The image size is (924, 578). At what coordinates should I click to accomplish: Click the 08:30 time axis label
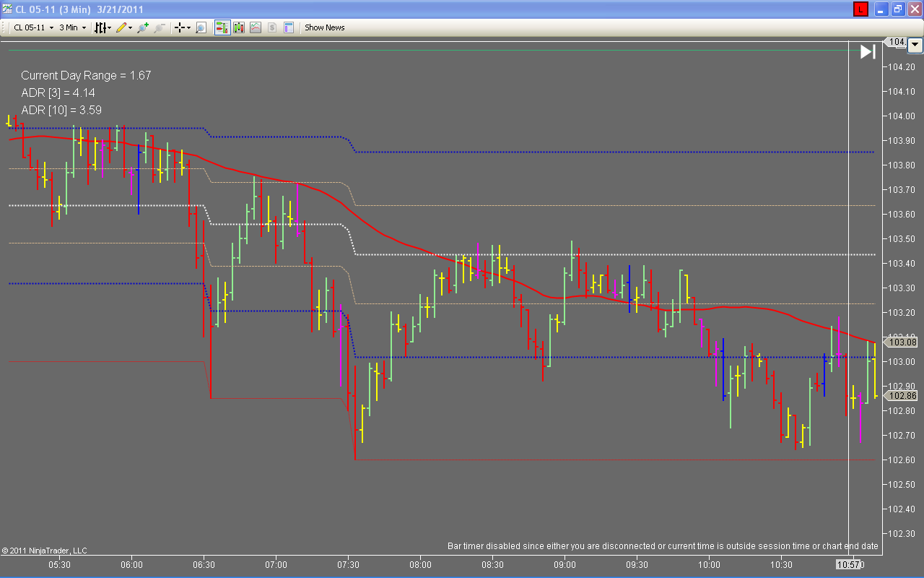click(492, 565)
